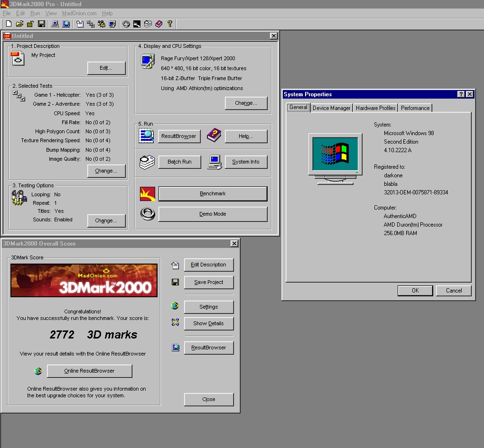This screenshot has height=448, width=484.
Task: Click the globe icon beside Settings button
Action: (175, 306)
